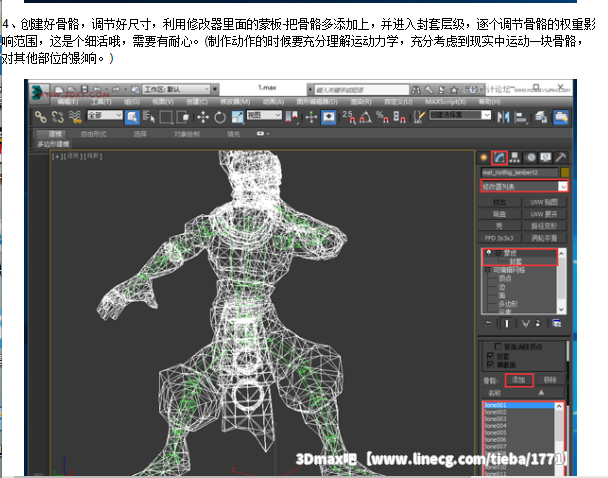Viewport: 608px width, 478px height.
Task: Choose the Rectangular Selection Region icon
Action: click(166, 117)
